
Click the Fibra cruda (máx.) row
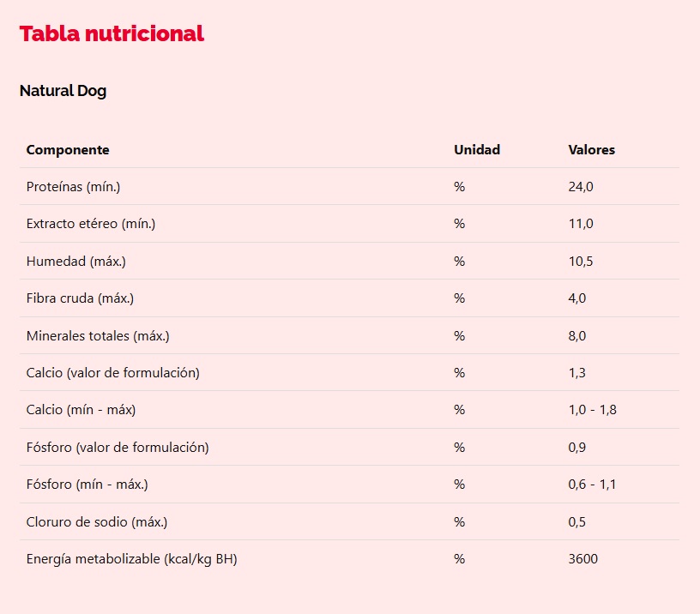pos(349,298)
